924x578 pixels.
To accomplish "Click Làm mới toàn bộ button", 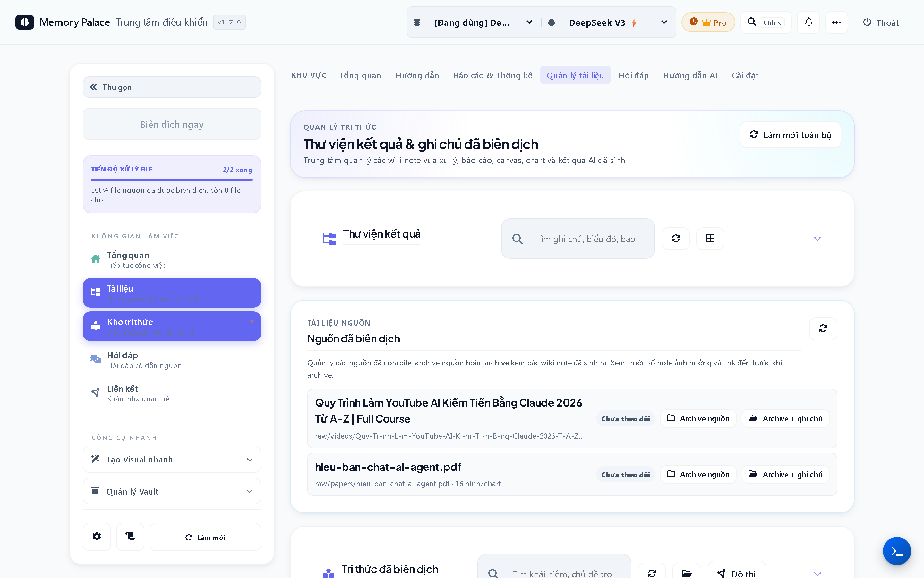I will (x=790, y=135).
